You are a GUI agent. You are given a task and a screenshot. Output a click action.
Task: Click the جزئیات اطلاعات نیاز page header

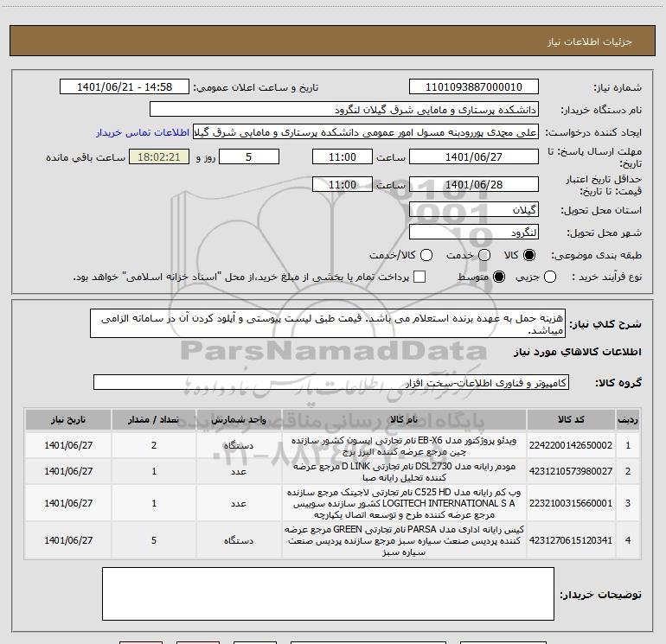(590, 41)
